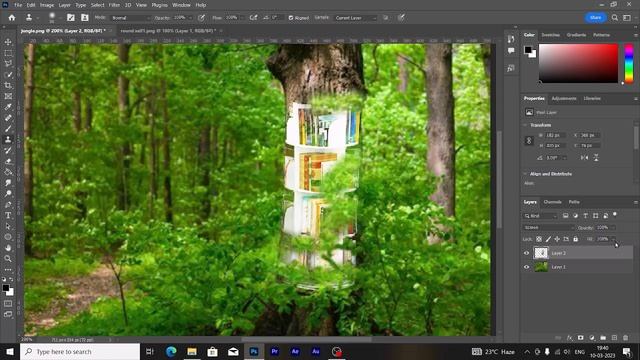Toggle lock position

(x=557, y=239)
